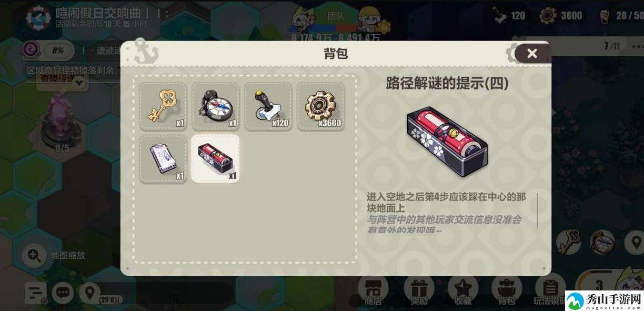Open the 背包 backpack button
The height and width of the screenshot is (311, 644).
coord(507,290)
